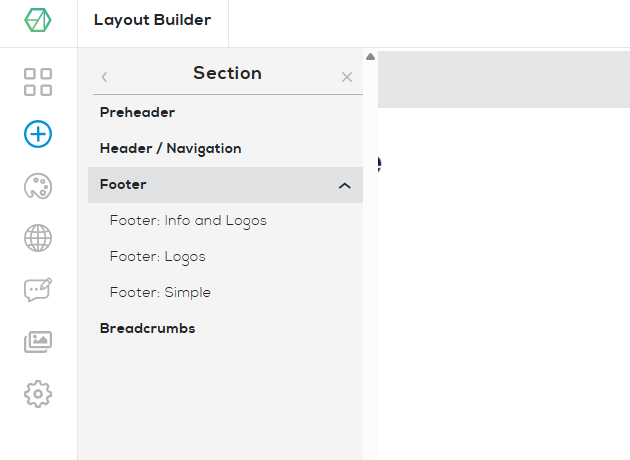Select Footer: Info and Logos
630x460 pixels.
coord(188,221)
